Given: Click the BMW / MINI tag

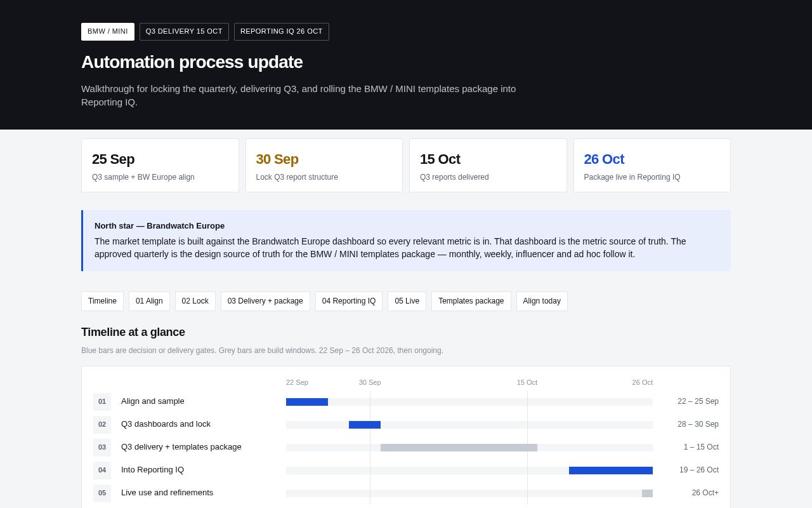Looking at the screenshot, I should pyautogui.click(x=108, y=32).
